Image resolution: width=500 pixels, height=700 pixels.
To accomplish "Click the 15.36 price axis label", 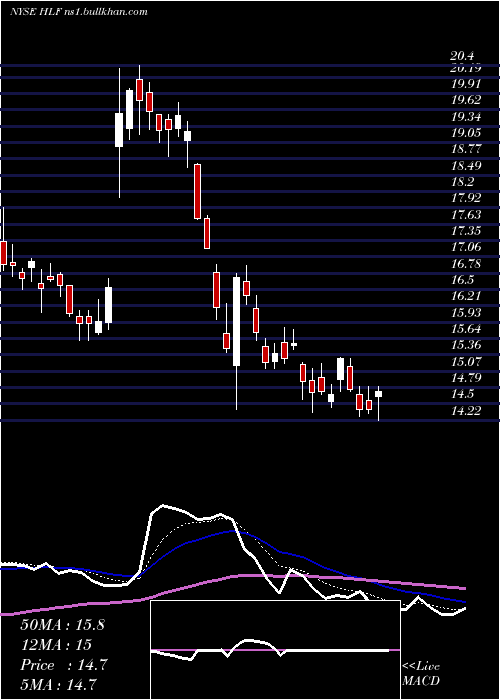I will [466, 346].
